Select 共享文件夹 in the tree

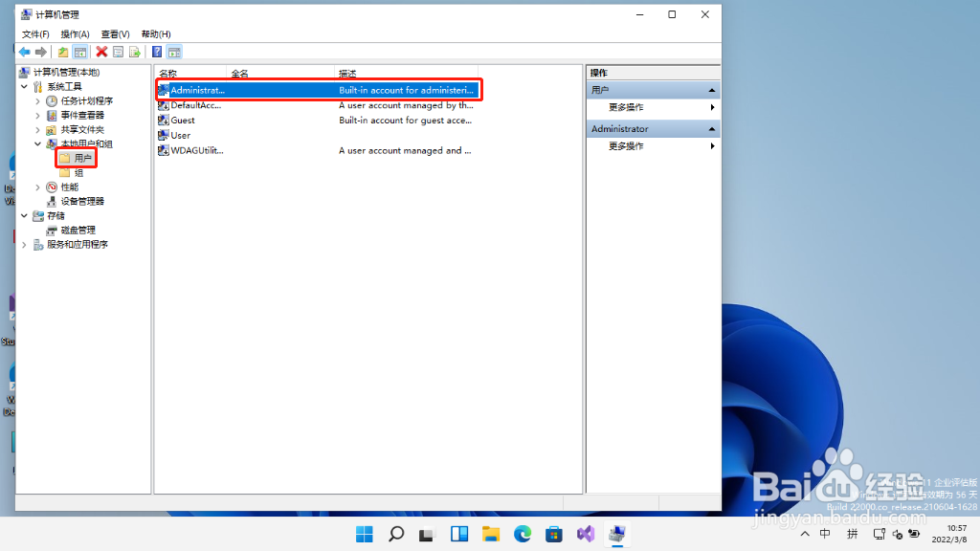pyautogui.click(x=82, y=129)
